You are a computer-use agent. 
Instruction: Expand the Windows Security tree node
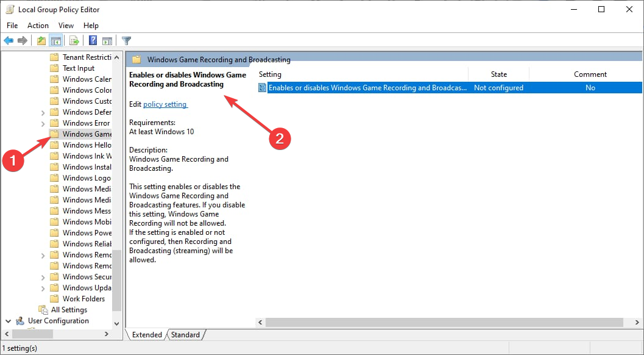click(43, 277)
